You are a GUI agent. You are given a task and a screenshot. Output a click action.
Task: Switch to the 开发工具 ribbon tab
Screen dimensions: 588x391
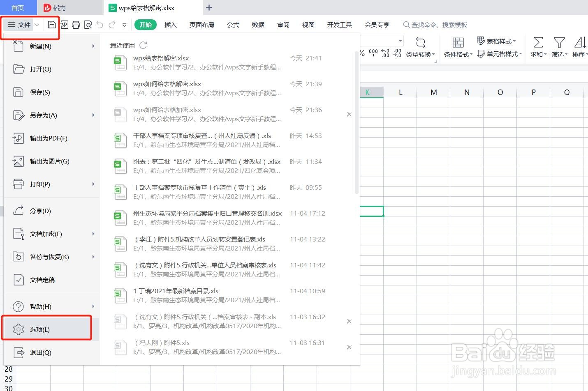coord(340,25)
